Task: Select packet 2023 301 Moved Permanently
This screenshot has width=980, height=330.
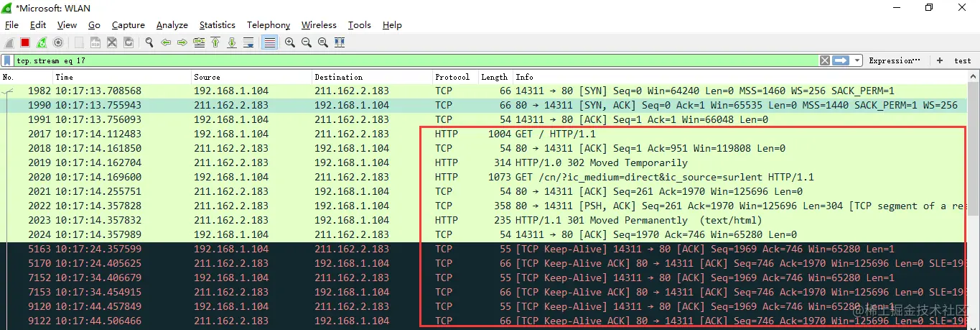Action: pos(484,220)
